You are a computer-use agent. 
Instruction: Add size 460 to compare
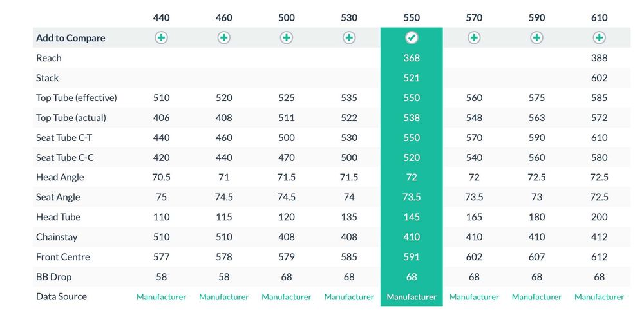point(223,38)
